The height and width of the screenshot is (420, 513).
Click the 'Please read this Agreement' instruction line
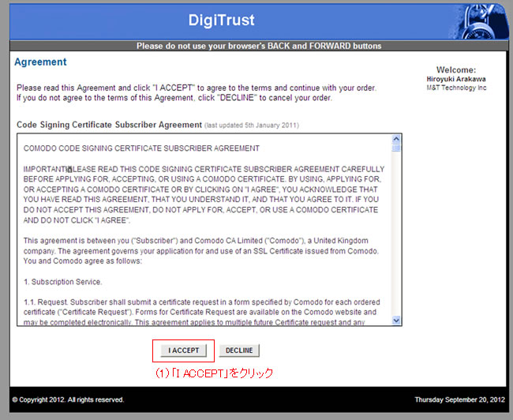tap(197, 88)
